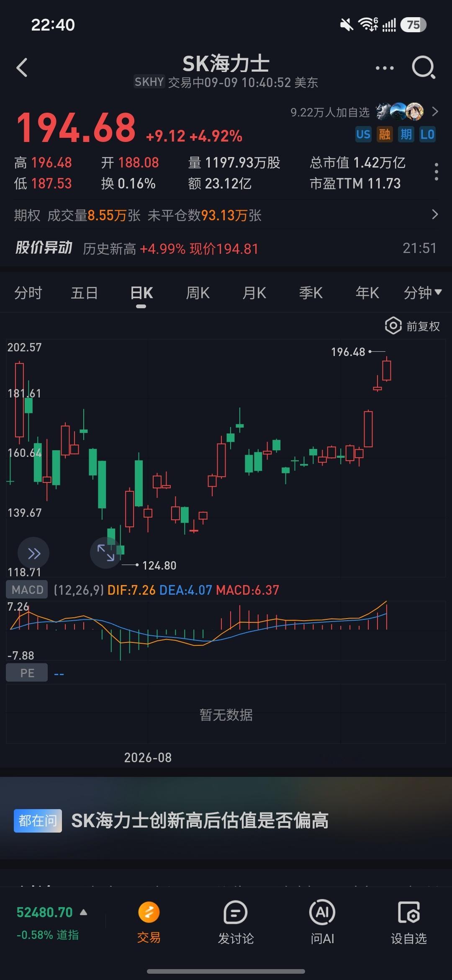452x980 pixels.
Task: Change 前复权 adjustment setting
Action: pyautogui.click(x=423, y=326)
